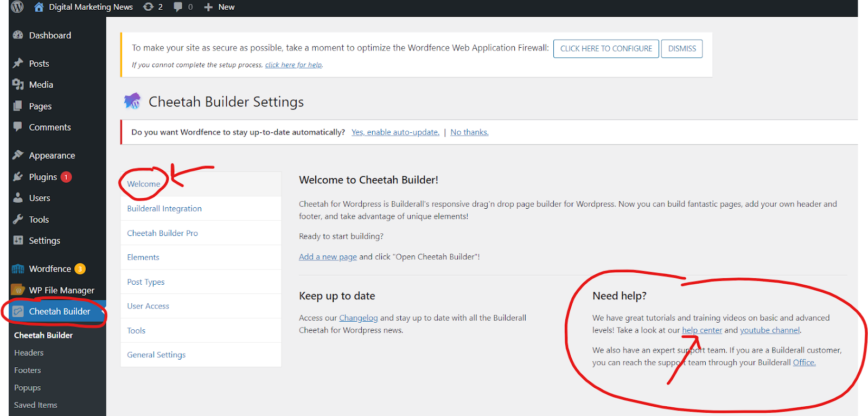Click the CLICK HERE TO CONFIGURE button

(606, 48)
